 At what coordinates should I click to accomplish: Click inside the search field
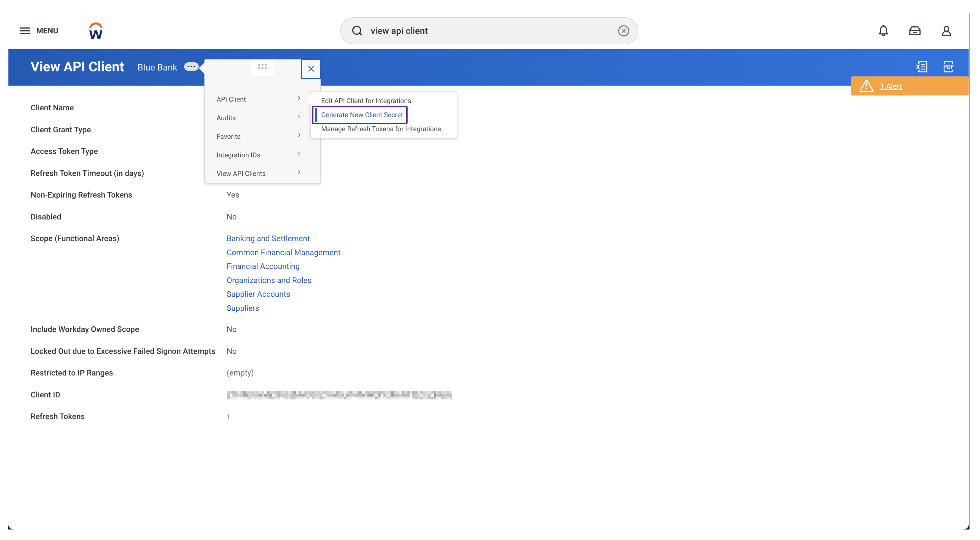pos(457,30)
